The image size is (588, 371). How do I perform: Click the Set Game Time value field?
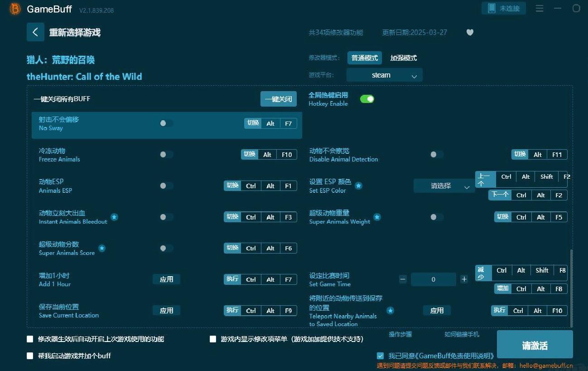(x=434, y=279)
